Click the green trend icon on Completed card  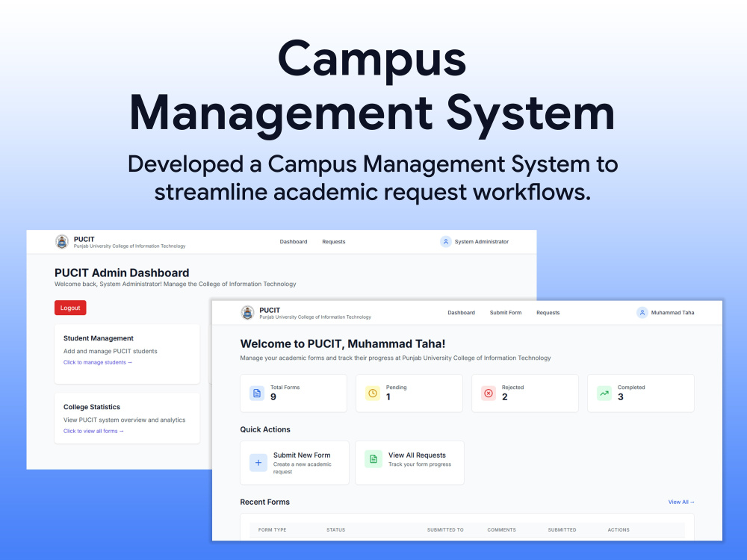pos(604,393)
